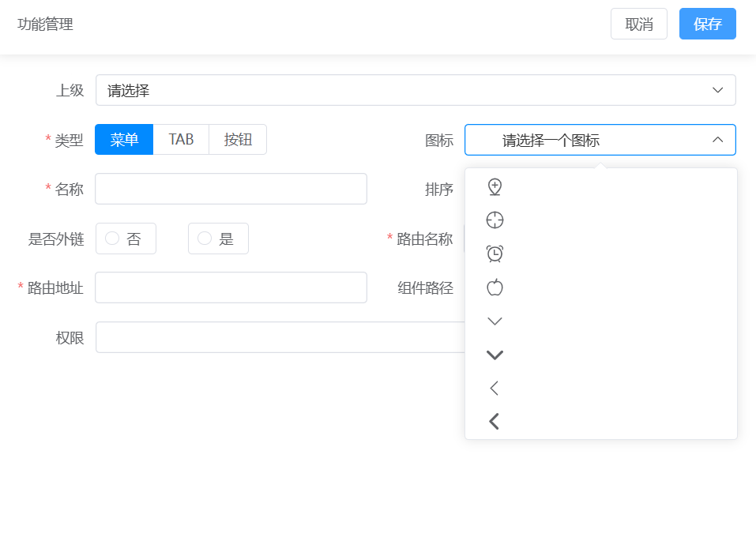Pick the alarm clock icon option
756x541 pixels.
495,254
